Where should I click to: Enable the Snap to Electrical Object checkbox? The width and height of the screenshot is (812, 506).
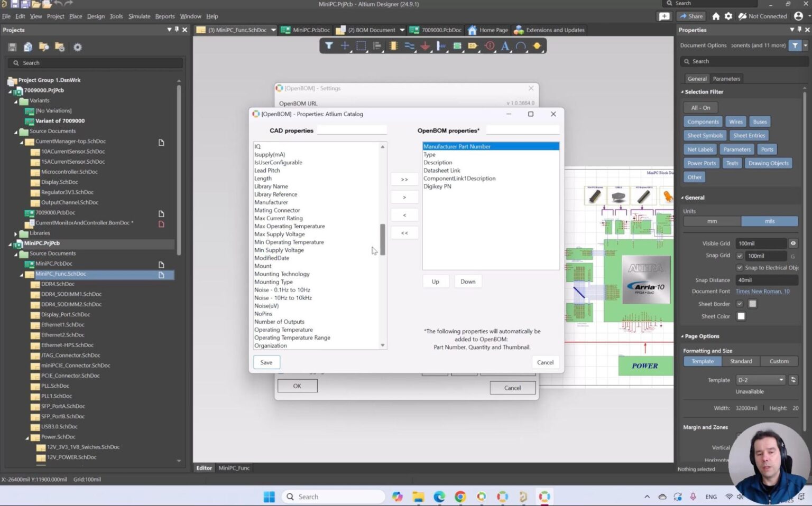(739, 268)
